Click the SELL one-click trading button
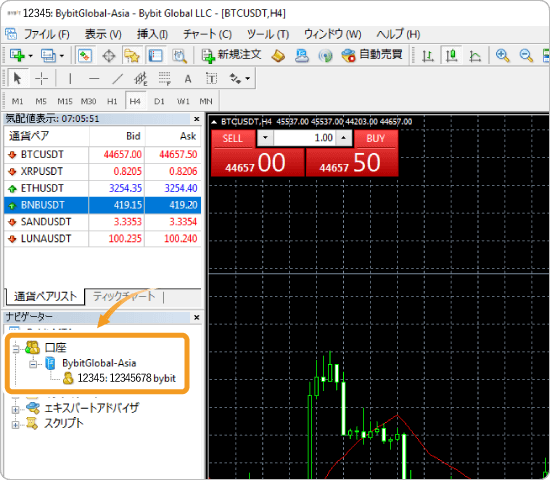Viewport: 550px width, 480px height. click(x=258, y=153)
